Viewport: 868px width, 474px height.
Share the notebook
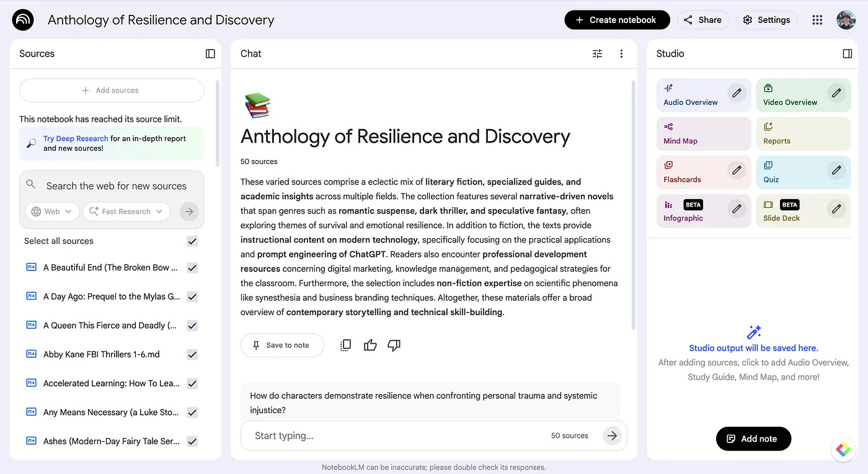tap(703, 20)
